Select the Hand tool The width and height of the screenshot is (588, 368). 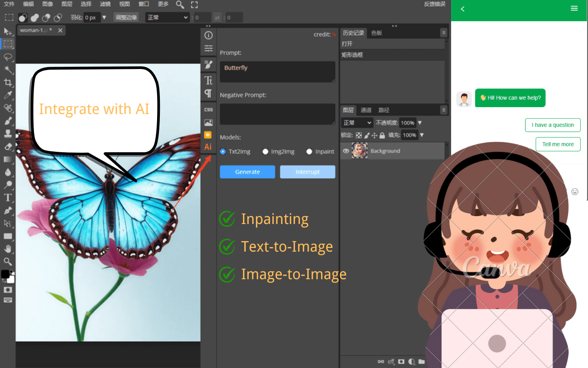tap(8, 249)
